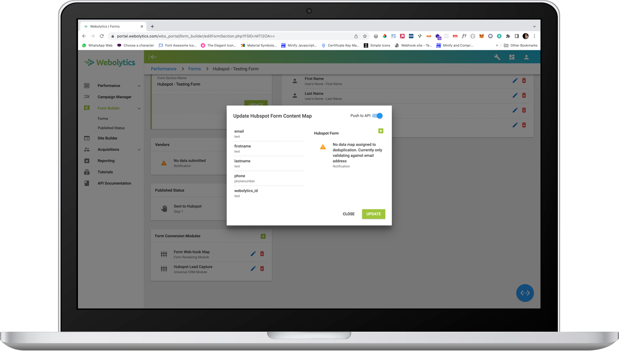Delete the Hubspot Lead Capture module
Image resolution: width=619 pixels, height=364 pixels.
tap(262, 268)
